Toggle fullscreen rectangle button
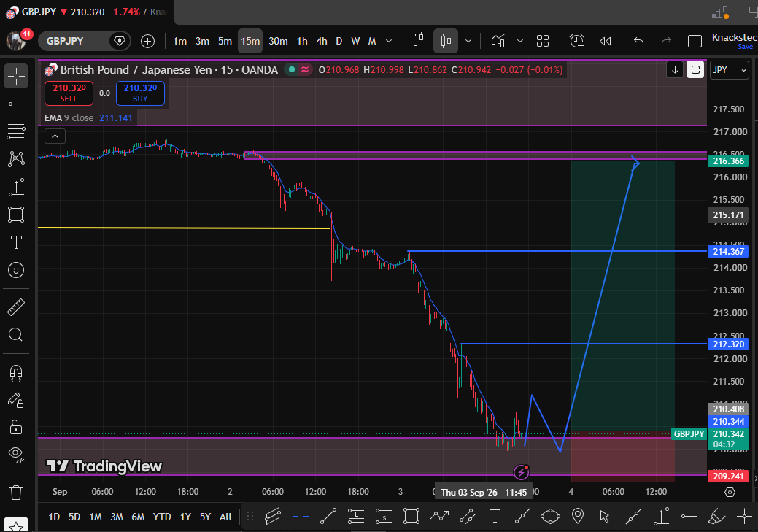The height and width of the screenshot is (532, 758). pos(695,41)
